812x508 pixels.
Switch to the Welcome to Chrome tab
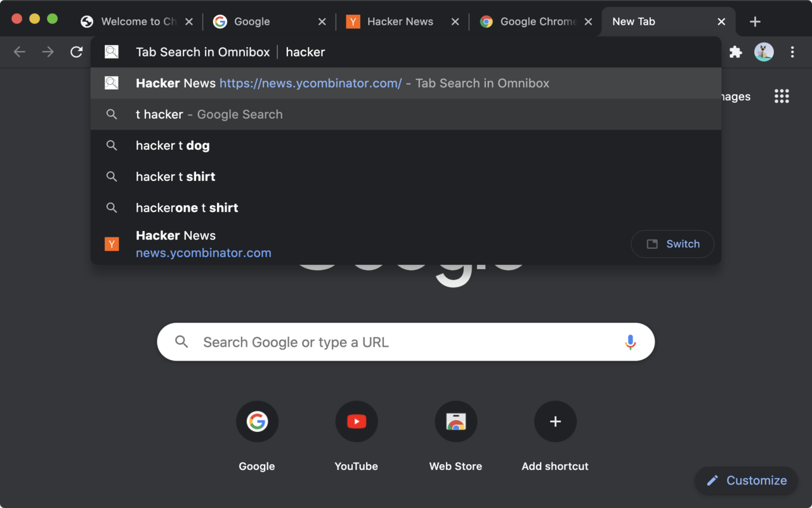pos(136,22)
